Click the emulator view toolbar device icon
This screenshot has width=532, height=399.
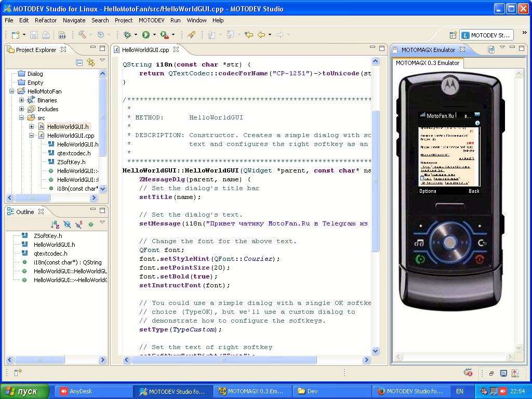491,49
